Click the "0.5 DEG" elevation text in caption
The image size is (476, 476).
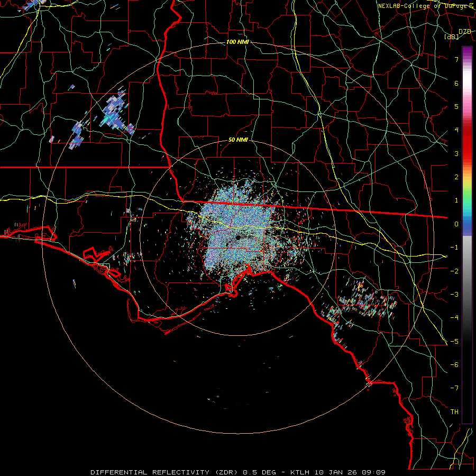coord(259,472)
